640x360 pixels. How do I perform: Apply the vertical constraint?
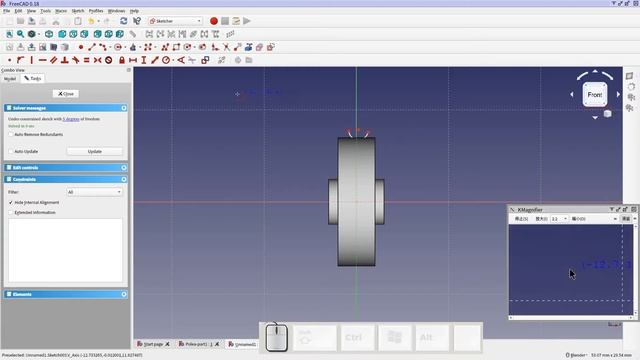coord(31,60)
